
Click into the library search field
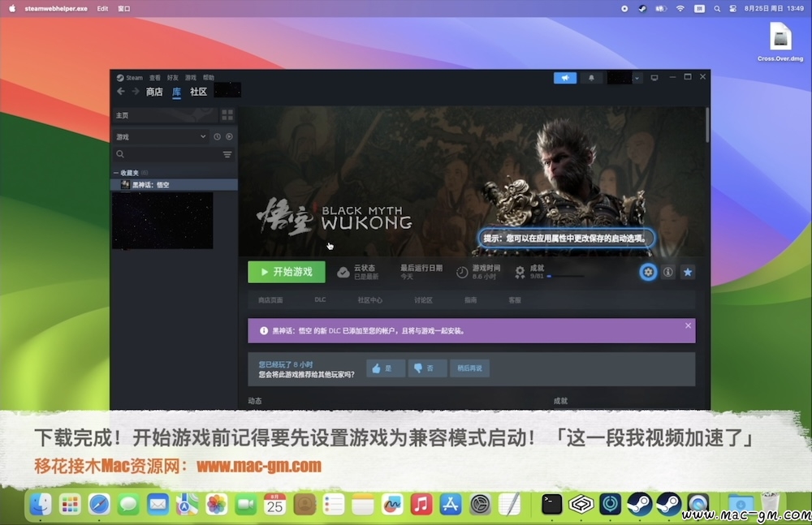(174, 154)
